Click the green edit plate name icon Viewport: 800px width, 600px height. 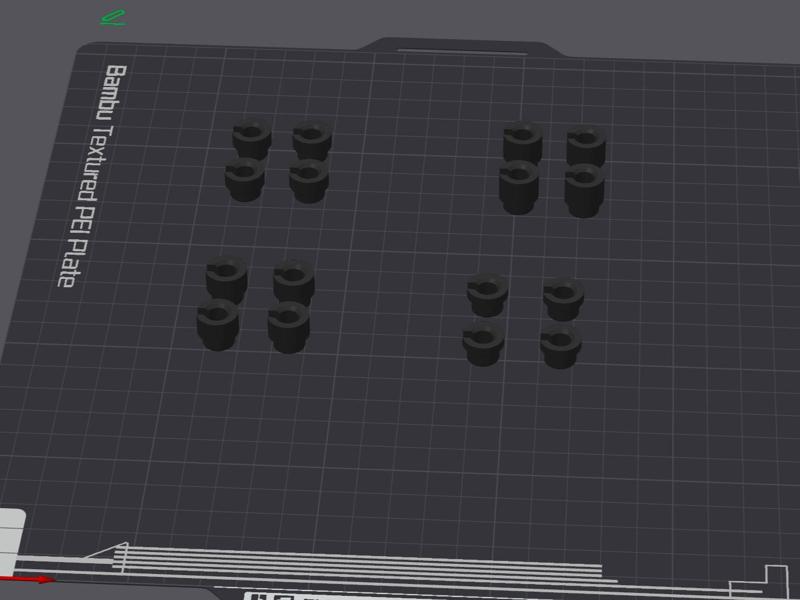(x=113, y=18)
